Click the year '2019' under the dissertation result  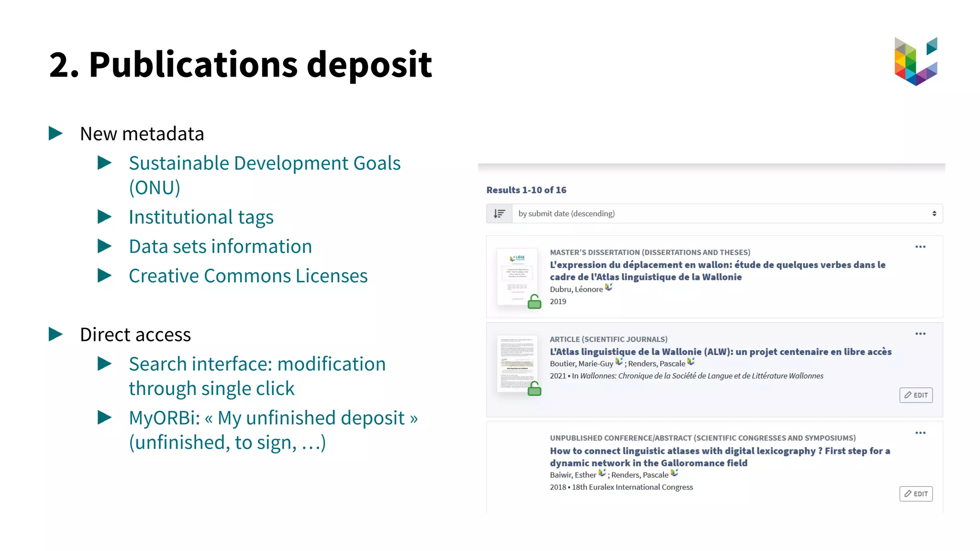point(558,301)
